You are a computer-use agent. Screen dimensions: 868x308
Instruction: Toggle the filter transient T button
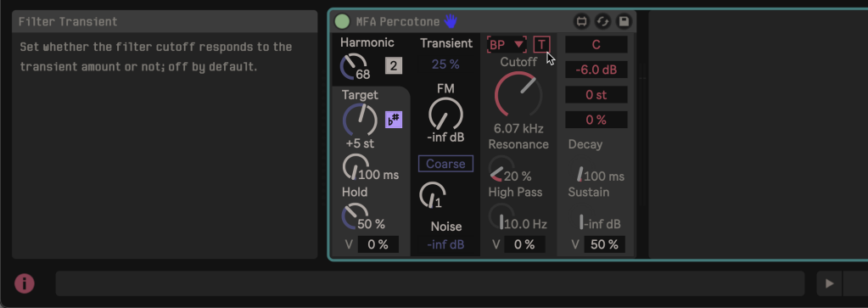coord(541,44)
